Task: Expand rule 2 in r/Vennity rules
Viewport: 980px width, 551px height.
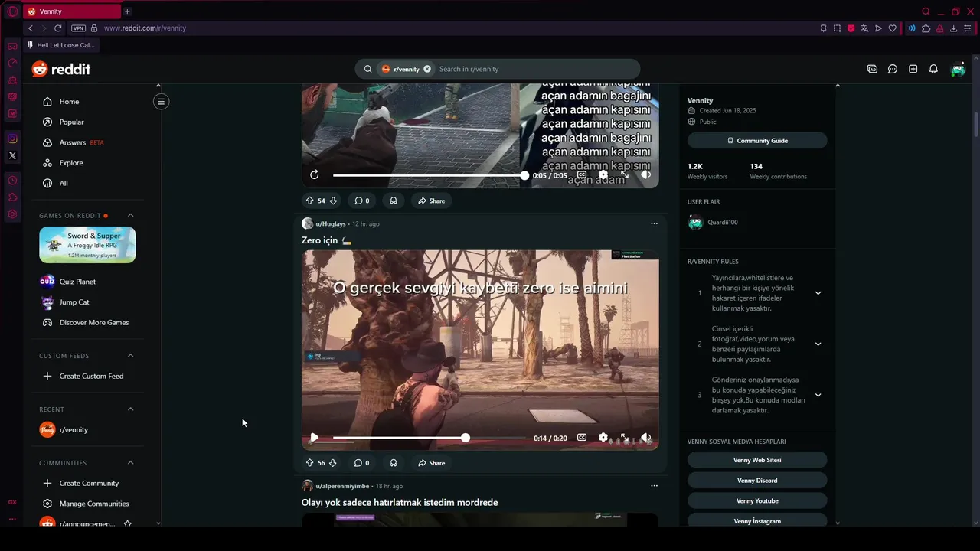Action: coord(818,344)
